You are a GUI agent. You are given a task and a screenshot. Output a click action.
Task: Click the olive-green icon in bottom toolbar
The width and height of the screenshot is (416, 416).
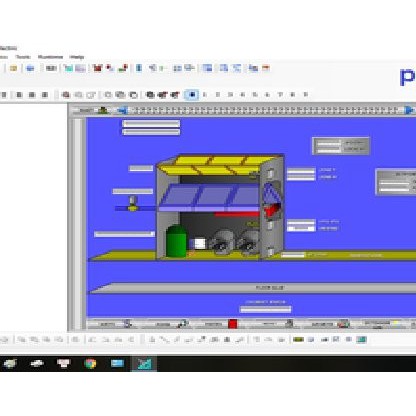(x=298, y=340)
